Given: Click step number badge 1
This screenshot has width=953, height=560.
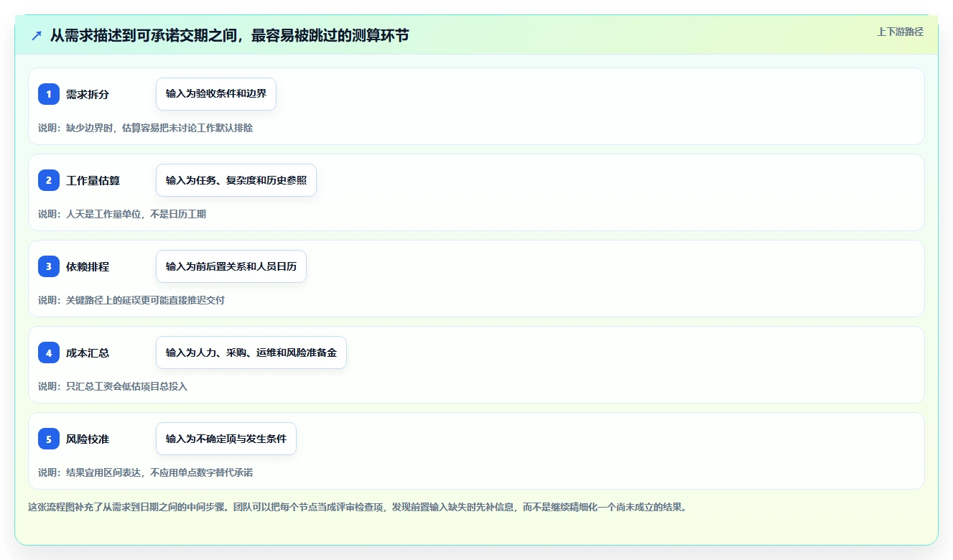Looking at the screenshot, I should click(x=49, y=94).
